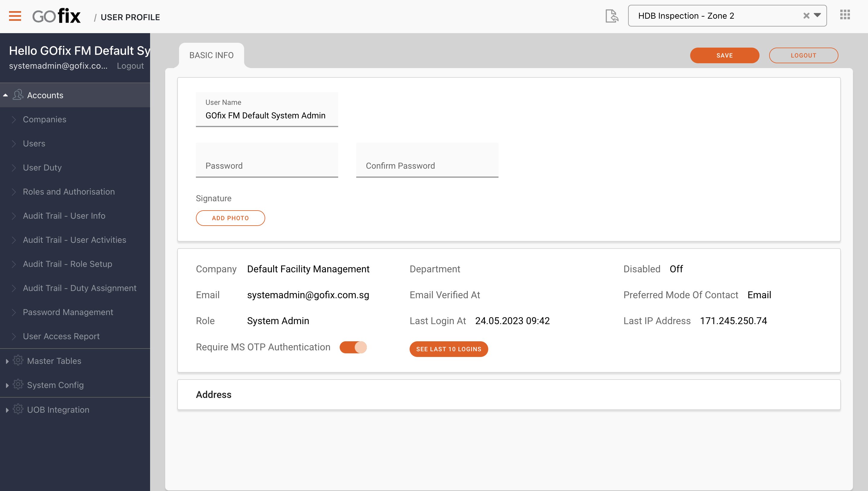Viewport: 868px width, 491px height.
Task: Open the apps grid icon
Action: [x=845, y=15]
